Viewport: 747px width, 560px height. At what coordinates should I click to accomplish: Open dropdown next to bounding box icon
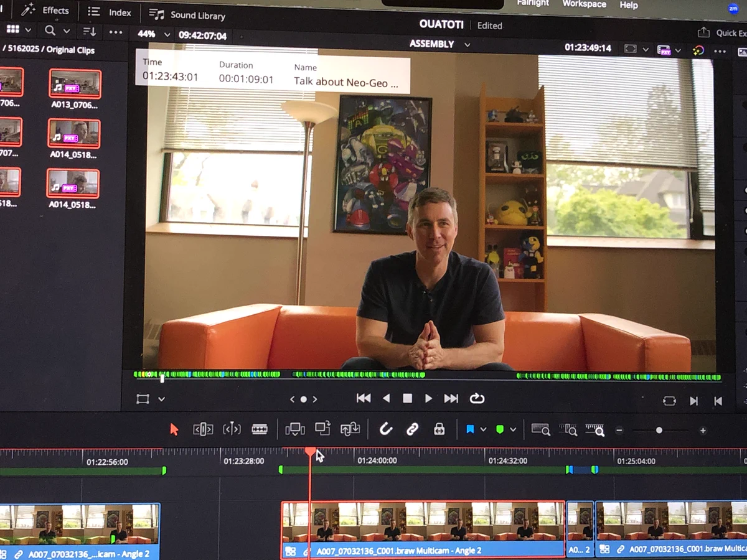point(646,49)
